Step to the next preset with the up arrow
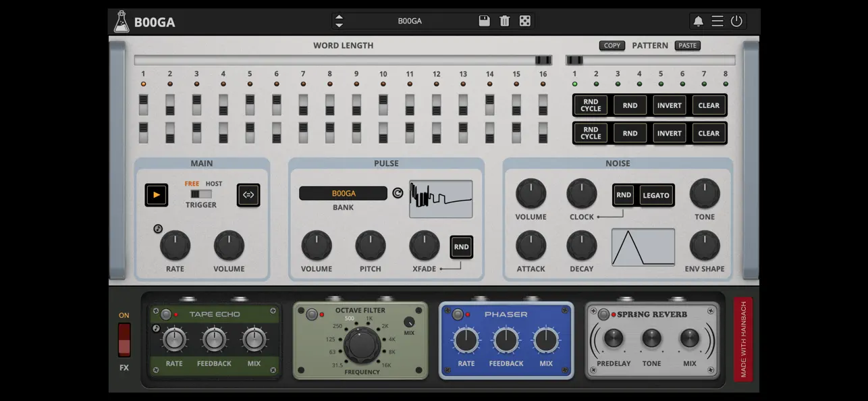Viewport: 868px width, 401px height. (339, 18)
